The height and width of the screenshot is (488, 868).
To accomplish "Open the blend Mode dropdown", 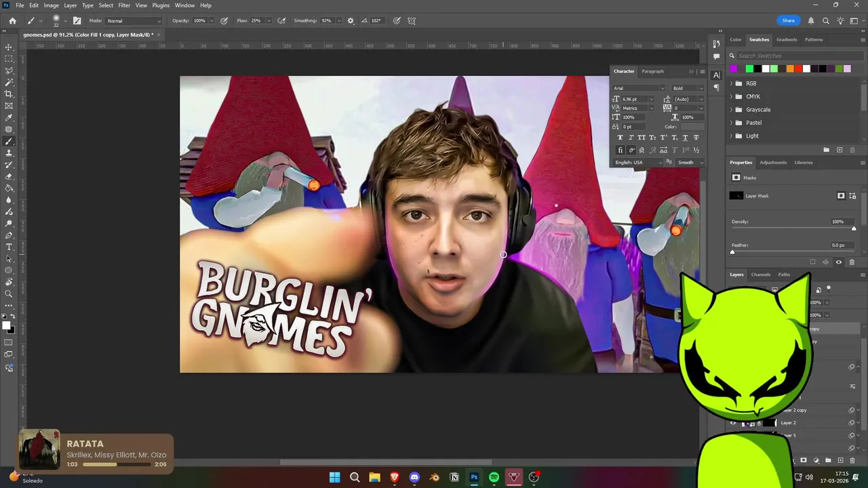I will pyautogui.click(x=134, y=20).
